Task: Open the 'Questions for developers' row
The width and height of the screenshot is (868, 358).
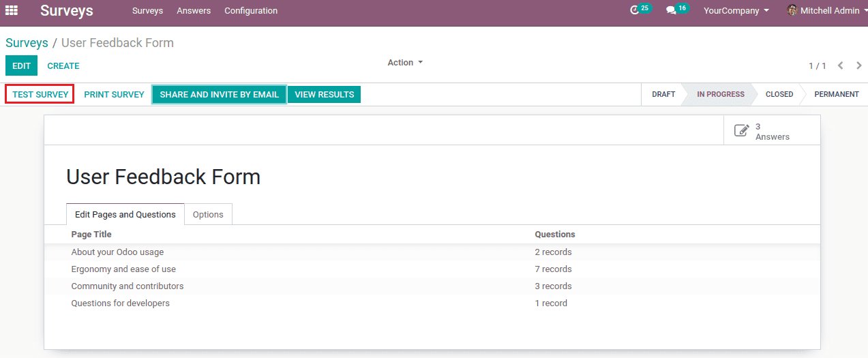Action: click(x=432, y=303)
